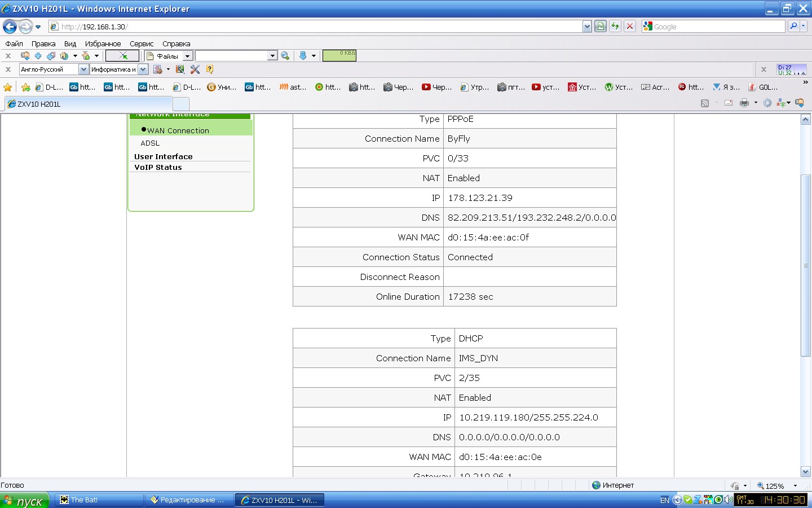Viewport: 812px width, 508px height.
Task: Open the Уни... favorites bar link
Action: [222, 87]
